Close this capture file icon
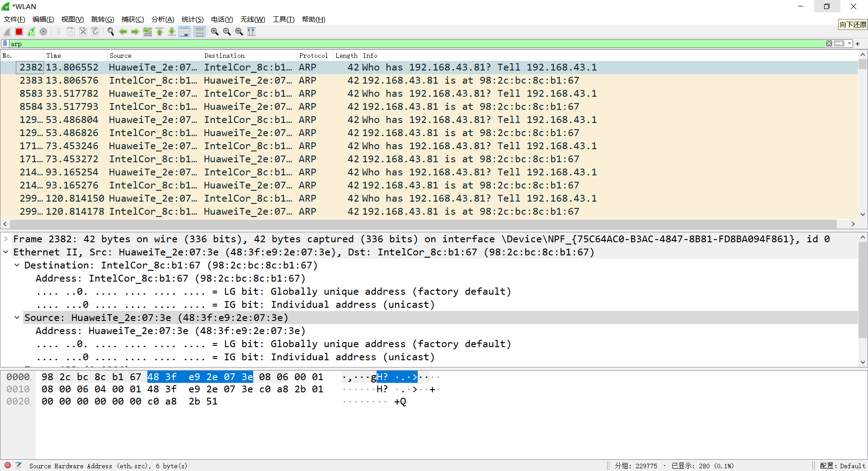The width and height of the screenshot is (868, 471). tap(83, 32)
